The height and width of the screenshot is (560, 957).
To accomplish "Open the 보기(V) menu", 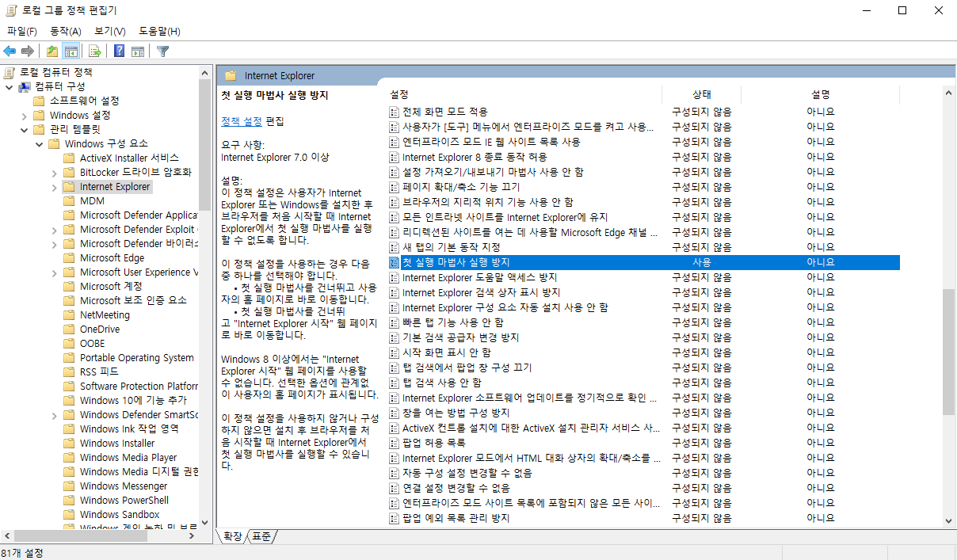I will click(109, 31).
